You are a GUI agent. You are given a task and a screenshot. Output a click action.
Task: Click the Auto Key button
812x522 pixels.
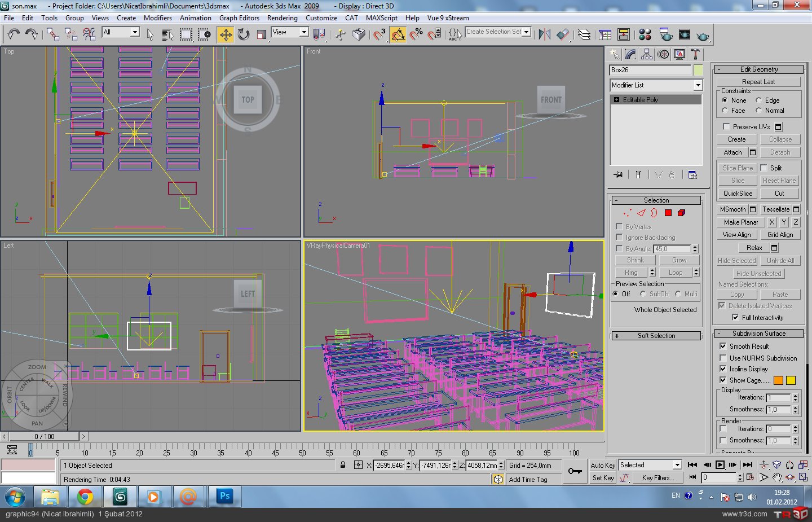[x=603, y=466]
